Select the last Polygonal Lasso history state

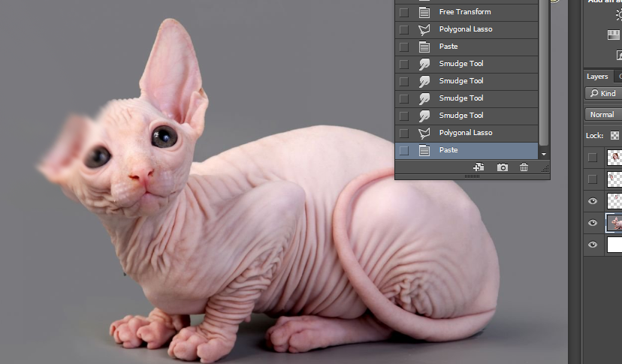pyautogui.click(x=465, y=133)
